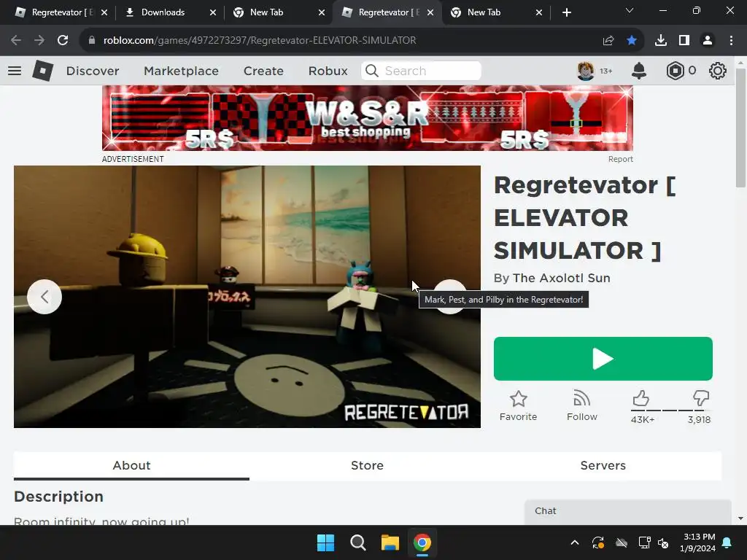This screenshot has height=560, width=747.
Task: Open the Robux page link
Action: click(x=328, y=71)
